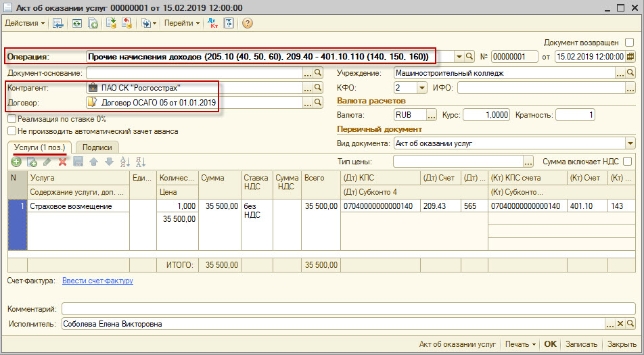Open the Валюта selection ellipsis button
644x355 pixels.
coord(432,116)
